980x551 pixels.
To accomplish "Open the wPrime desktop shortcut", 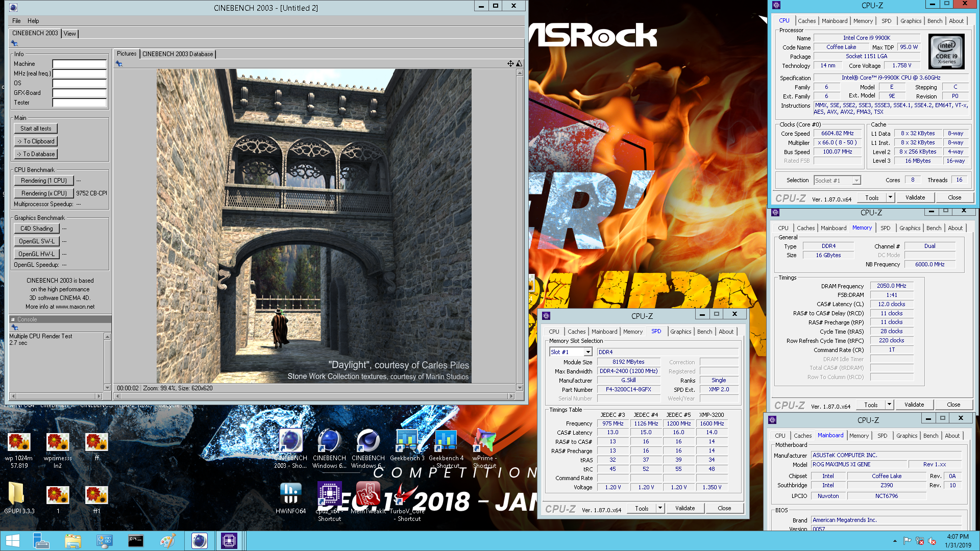I will tap(485, 449).
